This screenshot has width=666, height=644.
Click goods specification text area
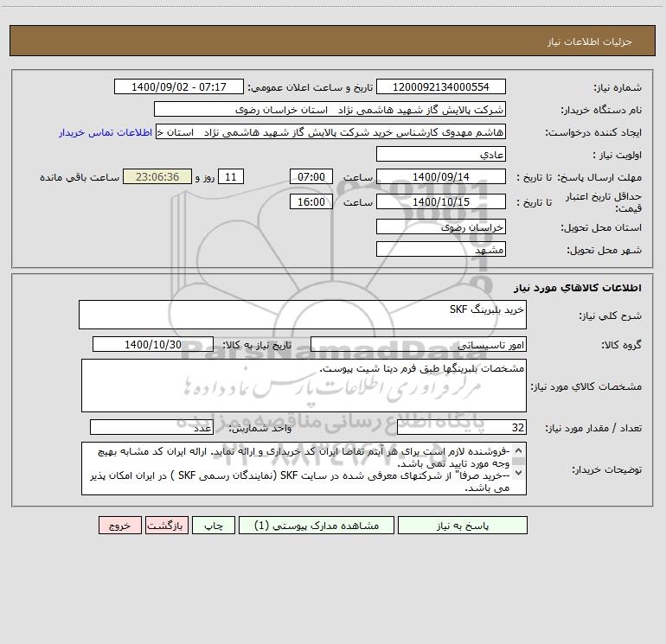tap(304, 386)
